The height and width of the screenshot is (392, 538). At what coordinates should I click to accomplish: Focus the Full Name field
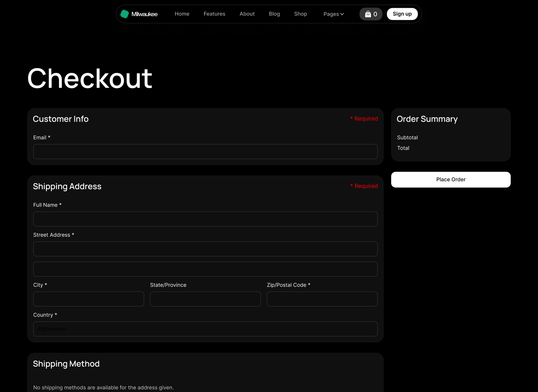[205, 219]
